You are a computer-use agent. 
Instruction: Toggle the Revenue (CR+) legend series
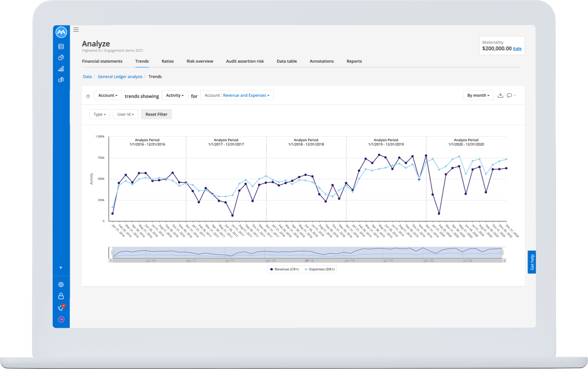click(284, 269)
